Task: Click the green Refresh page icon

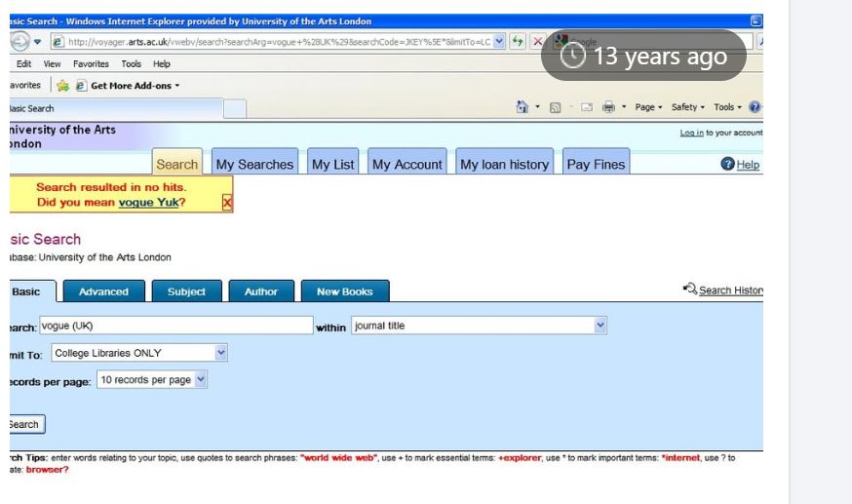Action: 518,41
